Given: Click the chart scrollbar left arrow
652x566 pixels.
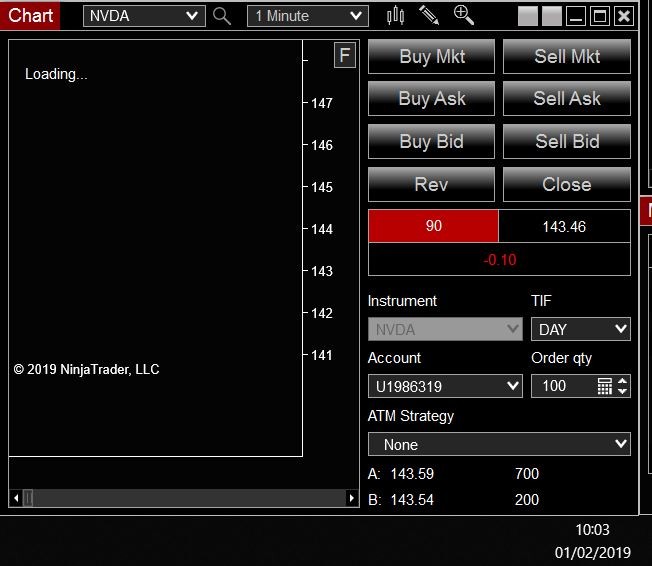Looking at the screenshot, I should (x=16, y=498).
